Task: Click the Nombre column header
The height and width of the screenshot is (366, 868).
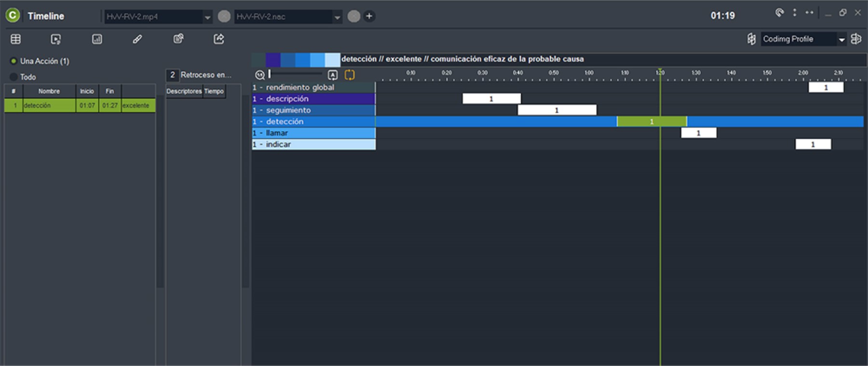Action: (49, 91)
